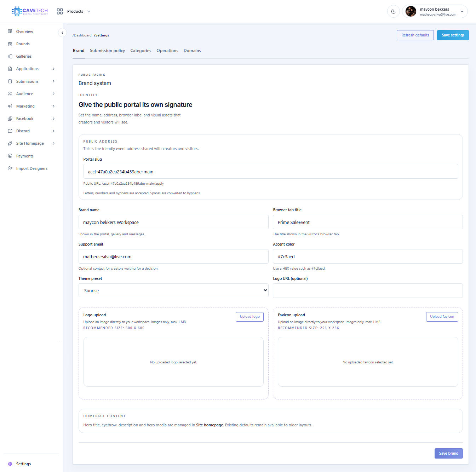Click the empty logo preview area
The height and width of the screenshot is (472, 476).
[173, 362]
